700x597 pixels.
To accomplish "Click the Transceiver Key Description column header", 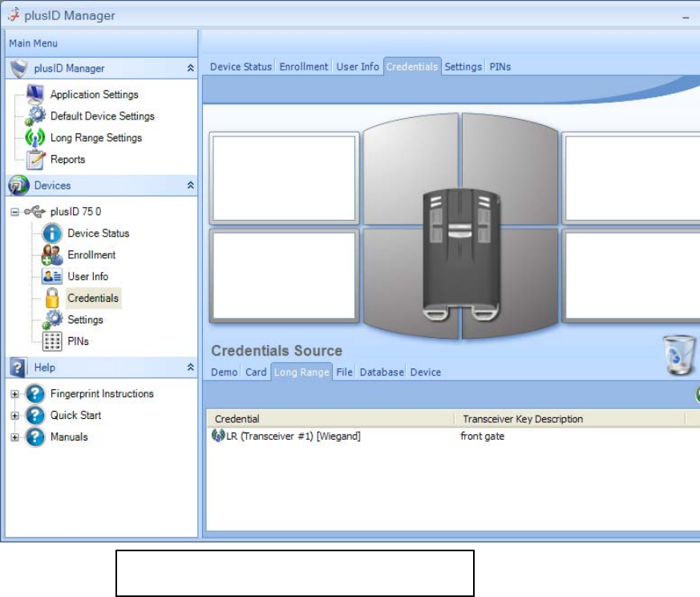I will pyautogui.click(x=569, y=419).
